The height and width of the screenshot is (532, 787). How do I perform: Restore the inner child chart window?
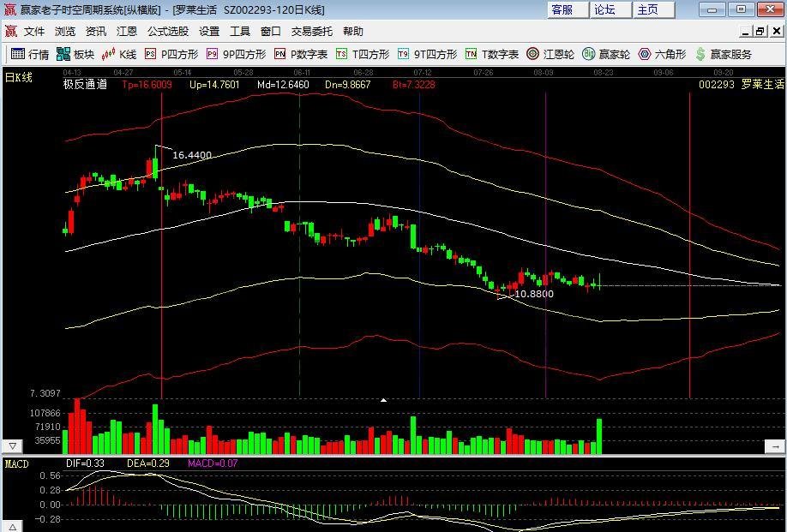[760, 32]
